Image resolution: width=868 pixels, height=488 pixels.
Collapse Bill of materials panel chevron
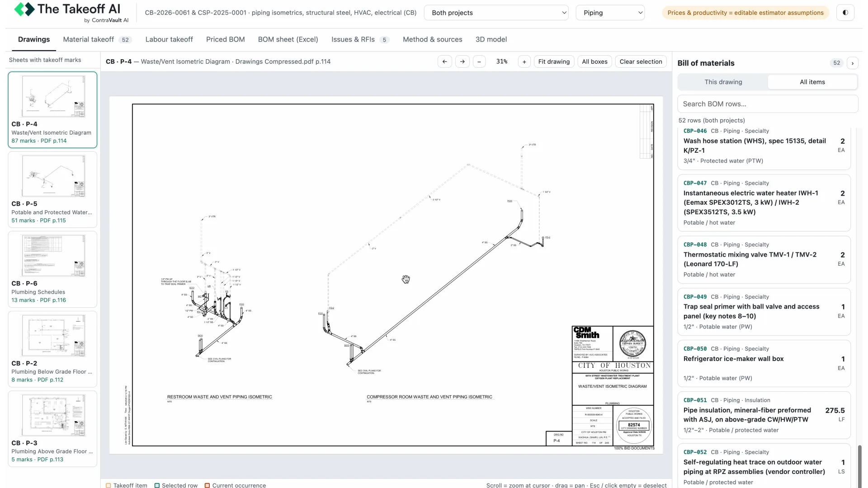click(853, 63)
